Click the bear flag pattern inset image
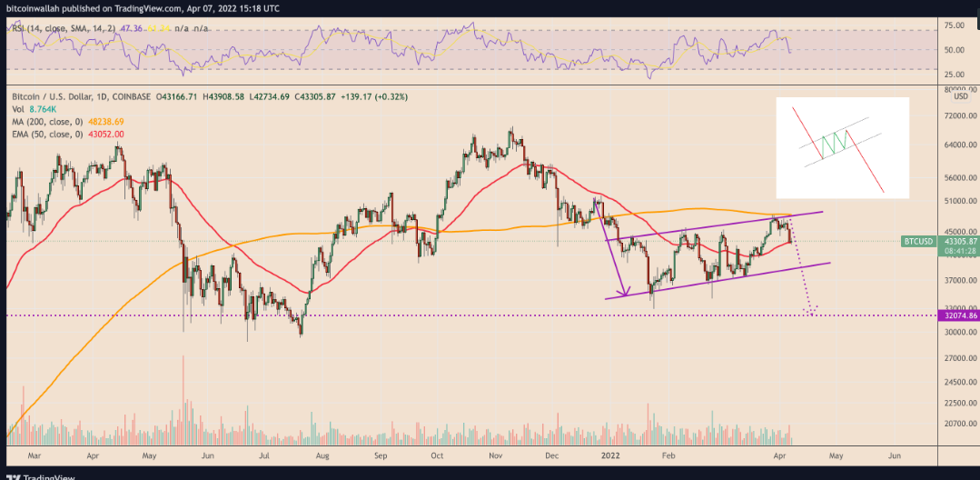The height and width of the screenshot is (480, 980). click(842, 147)
